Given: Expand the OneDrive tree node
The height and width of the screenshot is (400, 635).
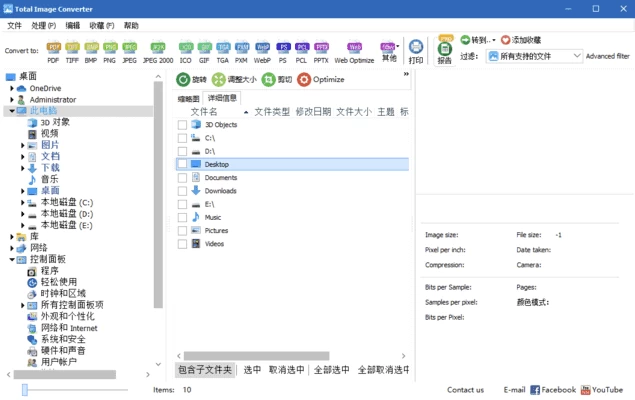Looking at the screenshot, I should tap(12, 88).
